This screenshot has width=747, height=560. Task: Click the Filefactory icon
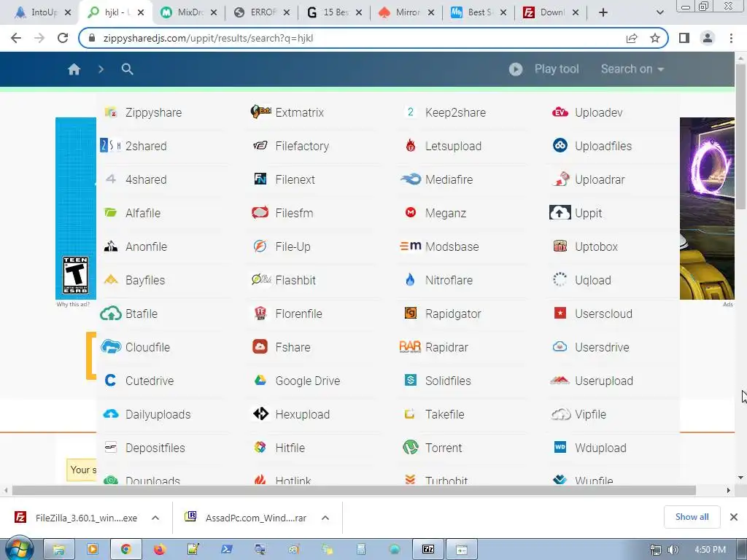[x=260, y=145]
